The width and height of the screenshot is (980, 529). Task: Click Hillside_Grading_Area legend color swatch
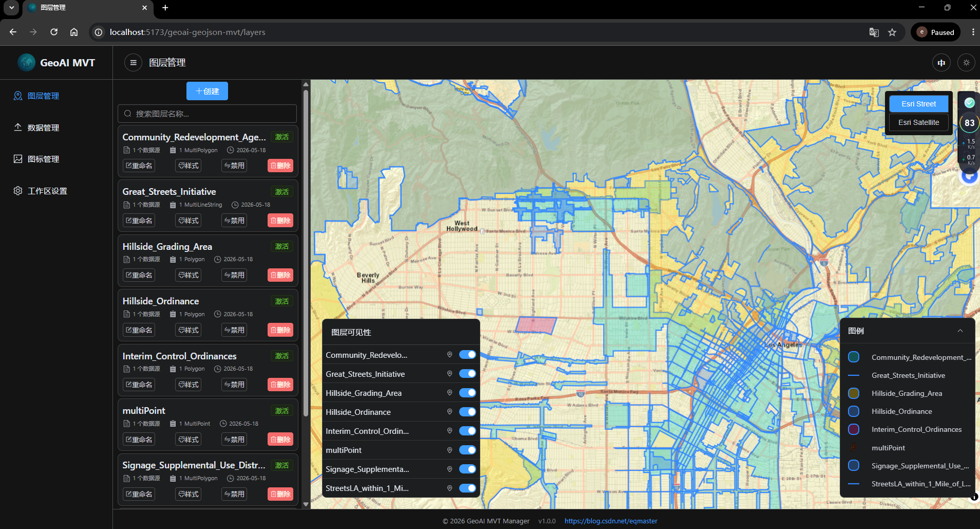click(x=854, y=393)
